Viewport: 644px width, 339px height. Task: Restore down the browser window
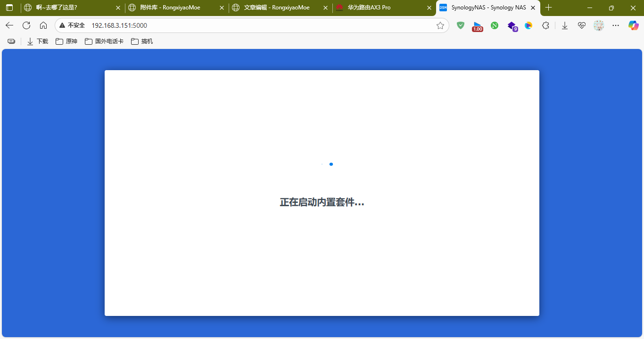611,8
